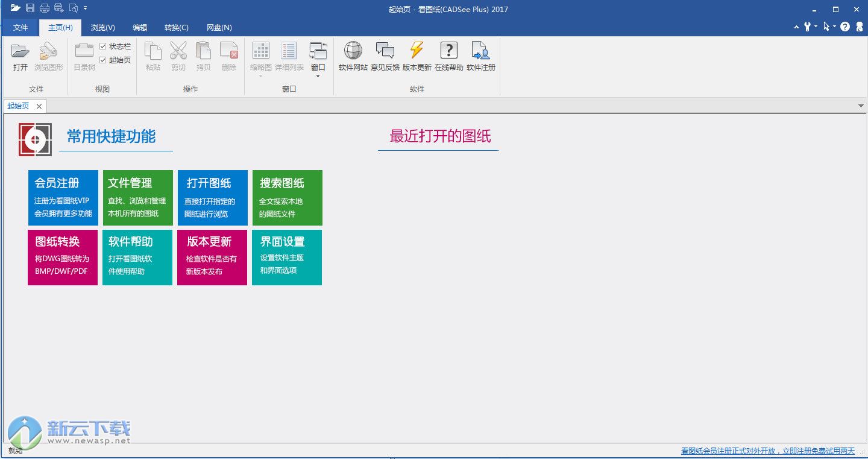Open the 版本更新 tile on start page

pos(212,258)
